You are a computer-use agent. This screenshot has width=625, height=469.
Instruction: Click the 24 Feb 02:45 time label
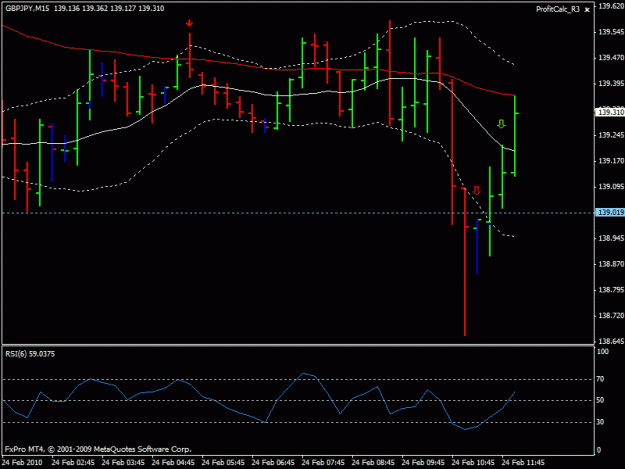click(73, 463)
